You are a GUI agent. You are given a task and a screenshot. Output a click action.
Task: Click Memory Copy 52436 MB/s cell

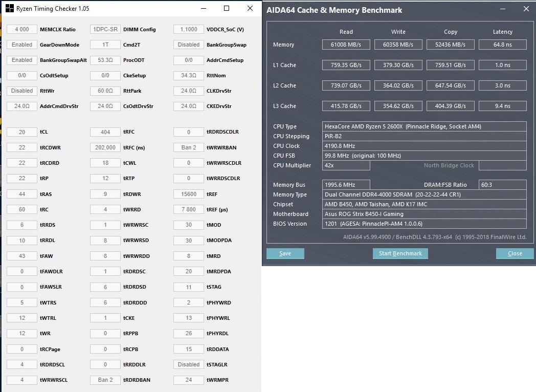pyautogui.click(x=451, y=45)
